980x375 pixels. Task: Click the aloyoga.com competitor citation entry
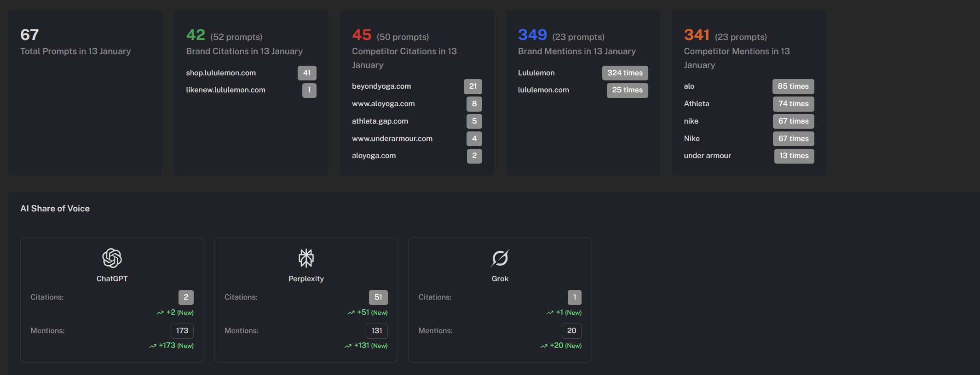pyautogui.click(x=374, y=156)
